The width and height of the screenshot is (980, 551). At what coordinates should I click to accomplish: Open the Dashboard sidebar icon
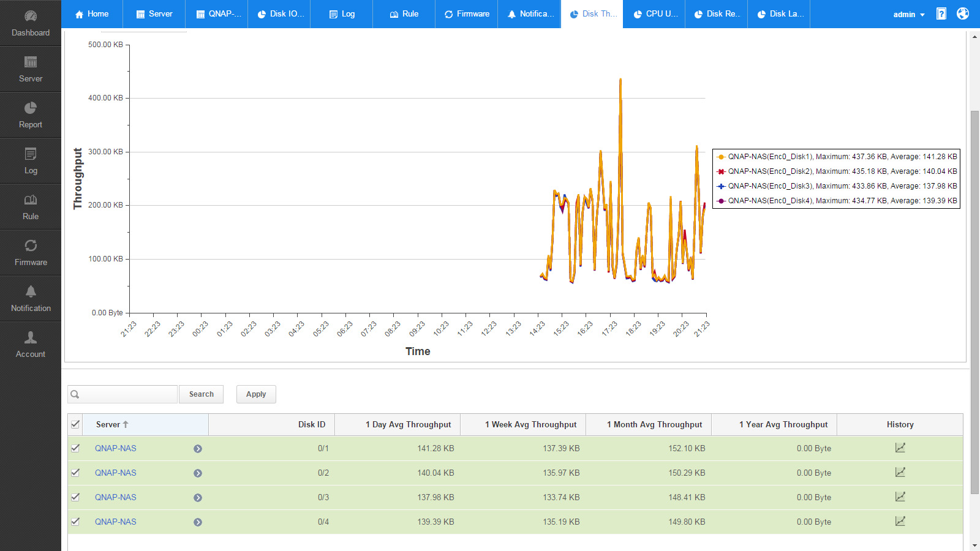[31, 17]
